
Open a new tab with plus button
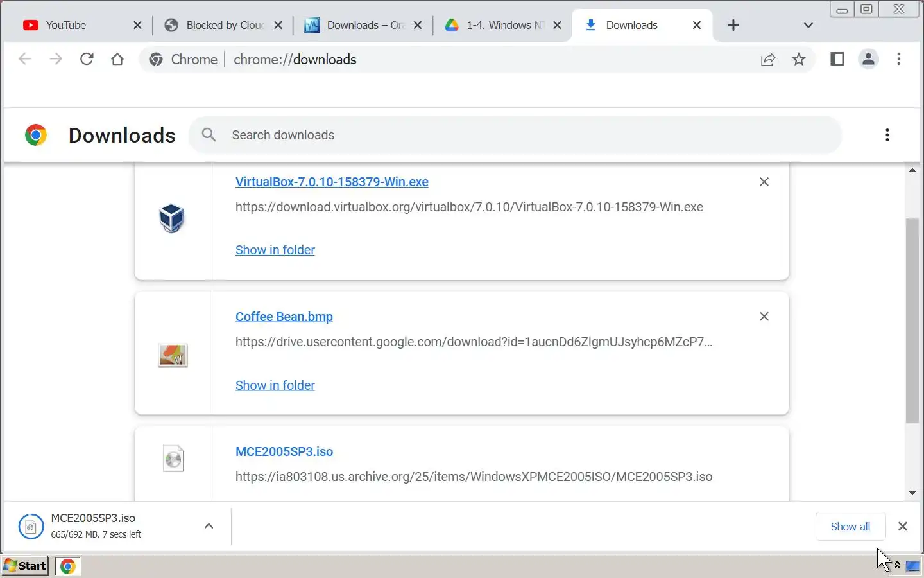733,25
